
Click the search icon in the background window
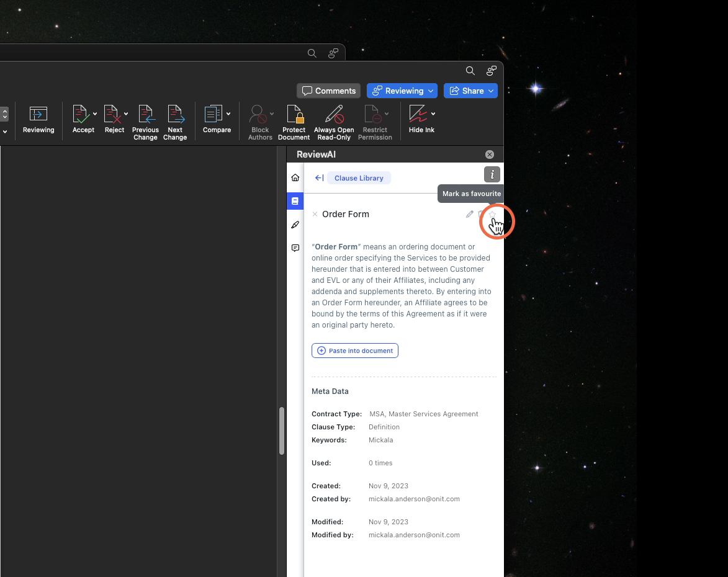(312, 53)
